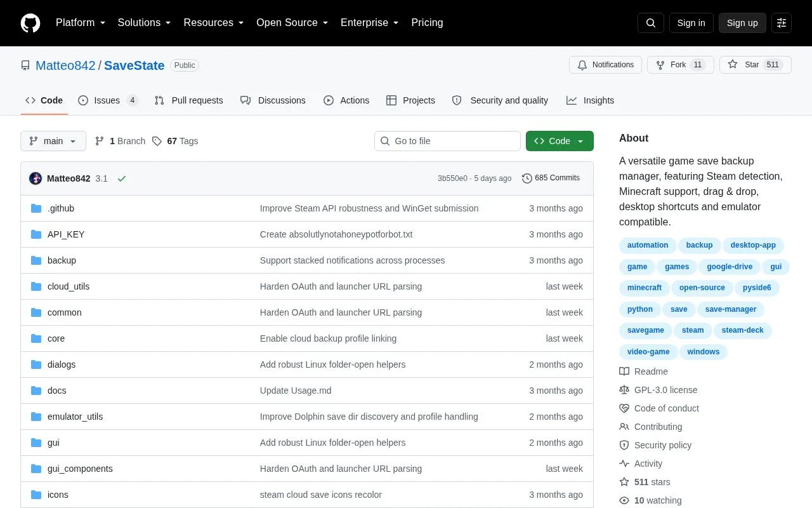Click the API_KEY folder icon
Screen dimensions: 812x508
[x=36, y=234]
